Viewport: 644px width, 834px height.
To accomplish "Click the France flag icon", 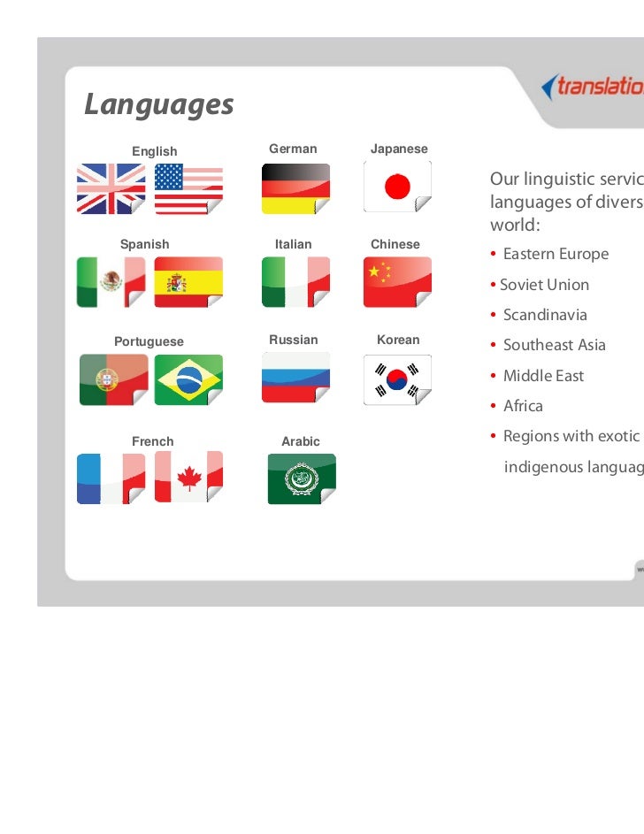I will tap(111, 478).
